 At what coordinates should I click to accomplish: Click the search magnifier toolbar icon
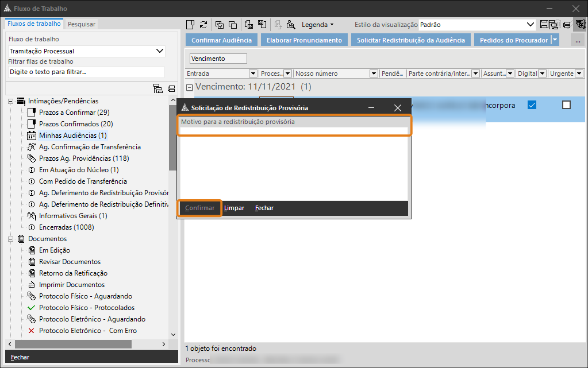click(291, 25)
